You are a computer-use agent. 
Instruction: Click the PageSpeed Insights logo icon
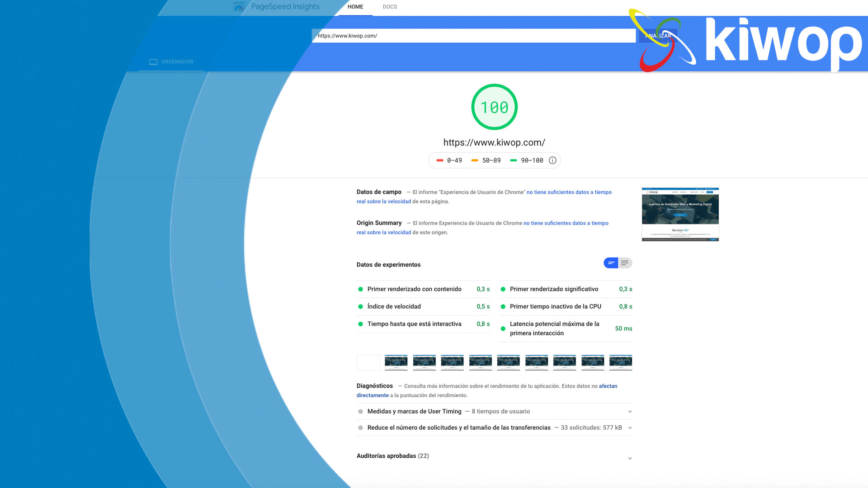(x=239, y=7)
